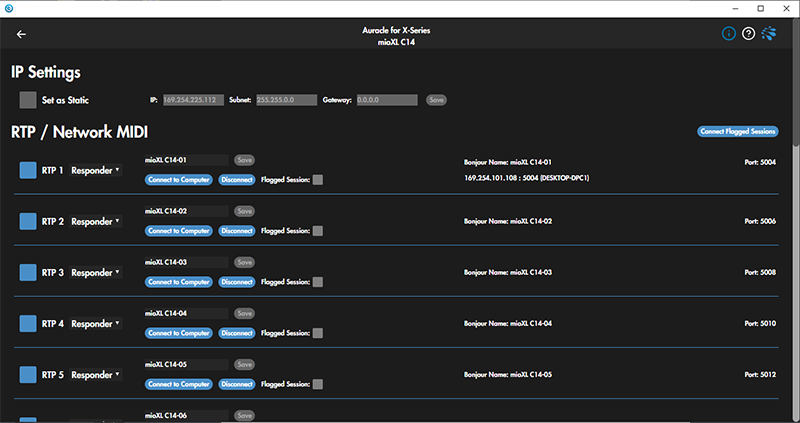Check Flagged Session for RTP 4
This screenshot has width=800, height=423.
pyautogui.click(x=318, y=333)
